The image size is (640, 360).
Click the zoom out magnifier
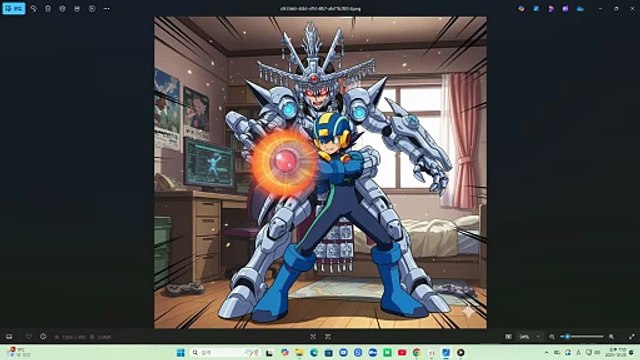coord(552,337)
